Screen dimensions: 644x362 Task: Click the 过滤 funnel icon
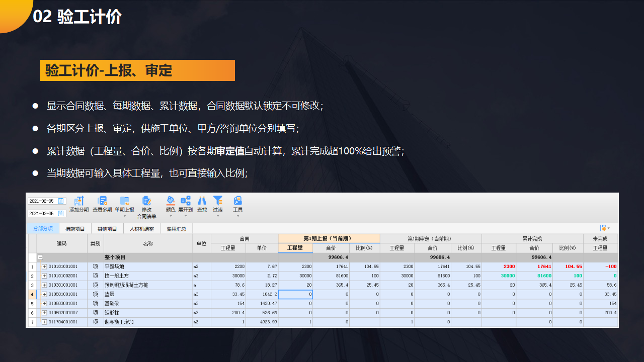pos(217,201)
